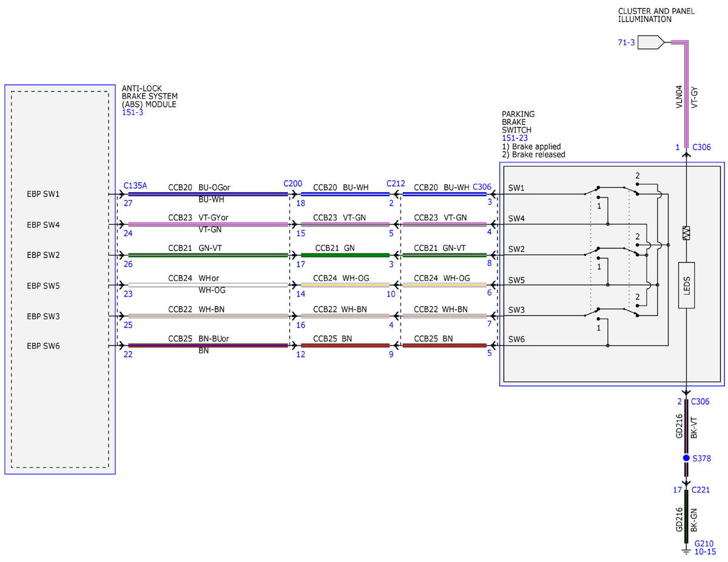Open the 151-3 ABS module reference
728x562 pixels.
[132, 112]
